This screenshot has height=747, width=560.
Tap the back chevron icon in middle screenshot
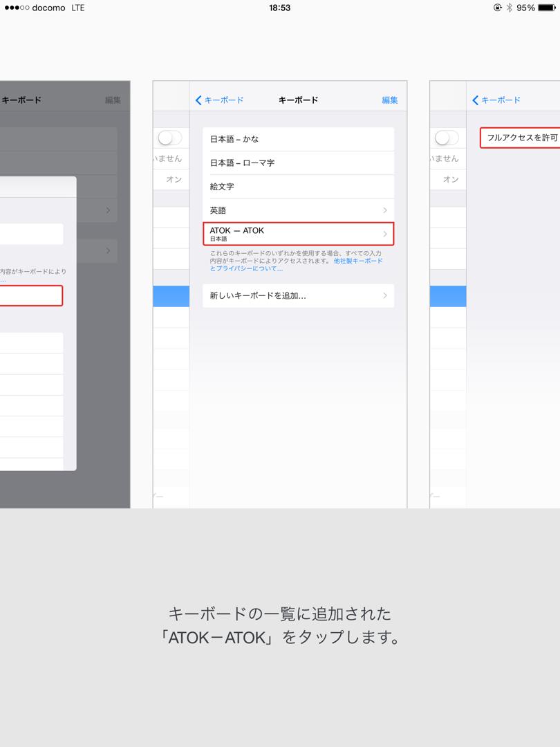click(198, 100)
